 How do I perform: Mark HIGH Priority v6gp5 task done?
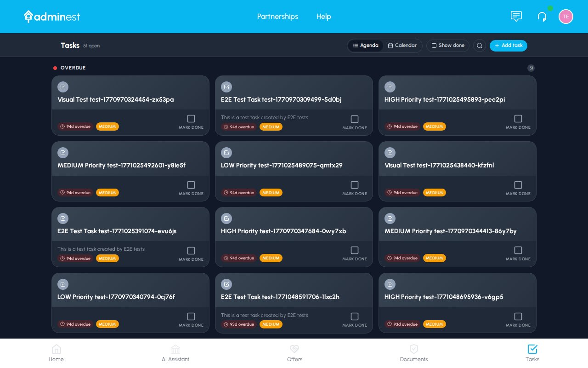518,316
